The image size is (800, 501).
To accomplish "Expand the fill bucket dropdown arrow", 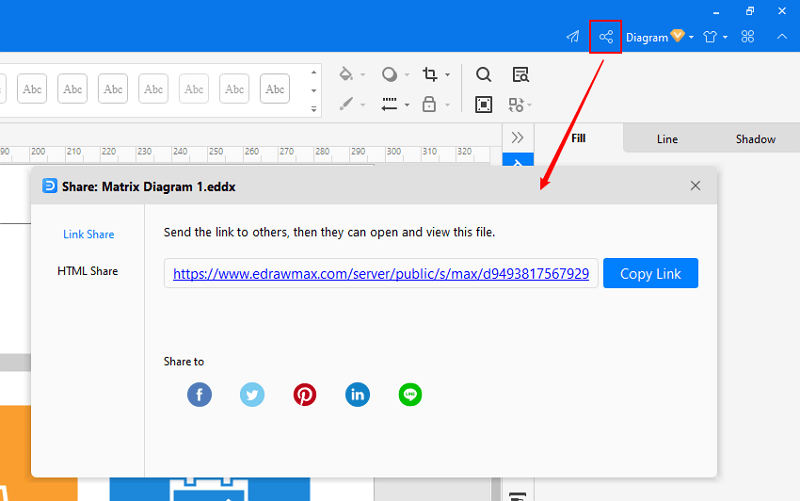I will (x=363, y=75).
